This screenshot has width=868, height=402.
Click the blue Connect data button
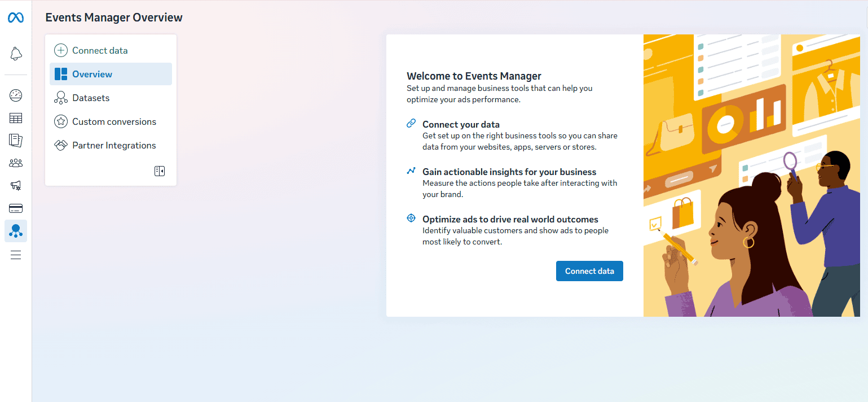pyautogui.click(x=589, y=271)
